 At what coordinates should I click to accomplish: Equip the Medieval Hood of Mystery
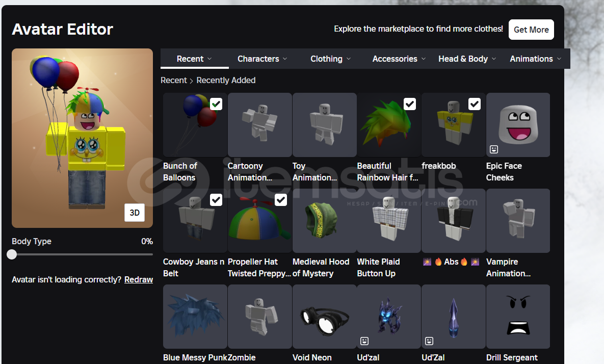[324, 221]
